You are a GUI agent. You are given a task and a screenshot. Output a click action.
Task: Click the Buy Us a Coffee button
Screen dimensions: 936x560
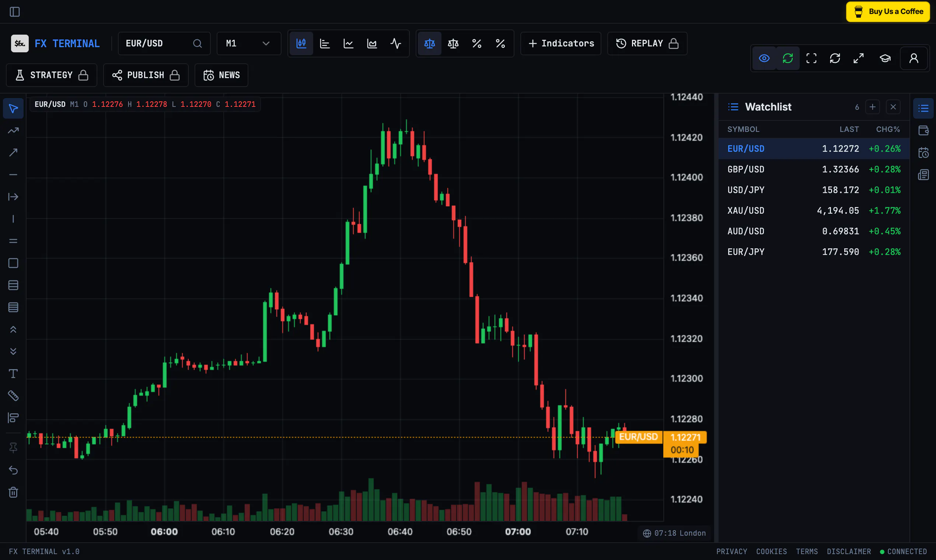tap(888, 12)
